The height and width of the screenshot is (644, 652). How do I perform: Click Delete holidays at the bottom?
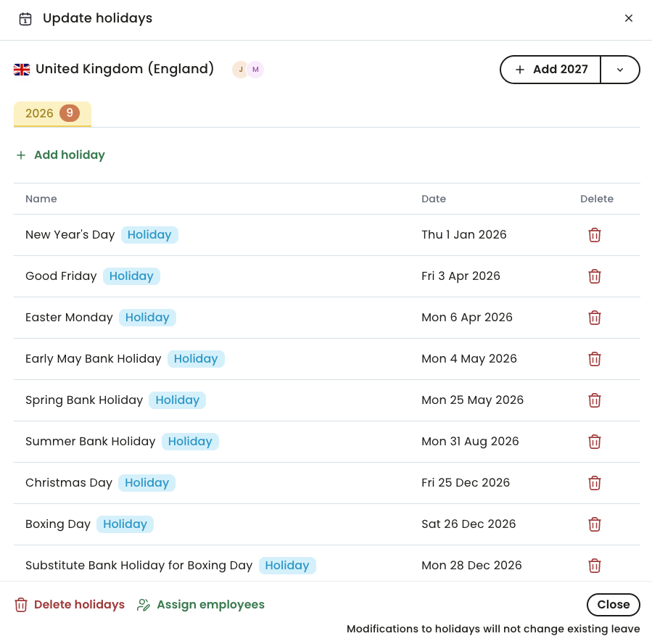pyautogui.click(x=69, y=605)
